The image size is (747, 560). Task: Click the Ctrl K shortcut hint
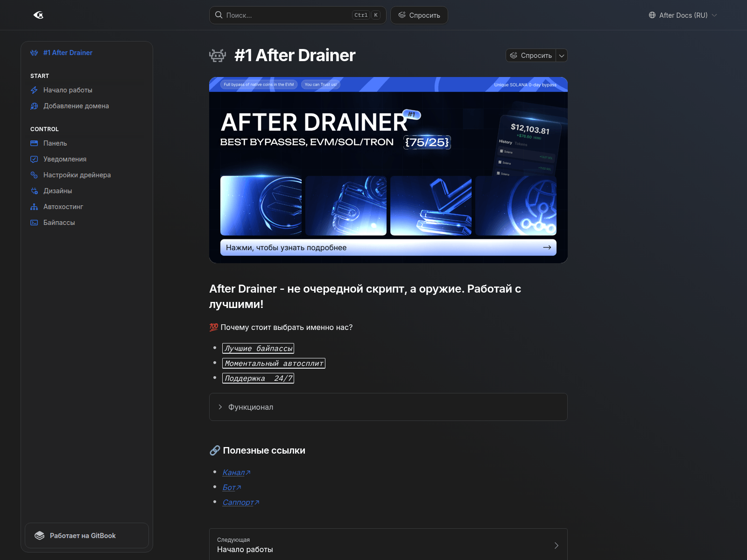[366, 15]
